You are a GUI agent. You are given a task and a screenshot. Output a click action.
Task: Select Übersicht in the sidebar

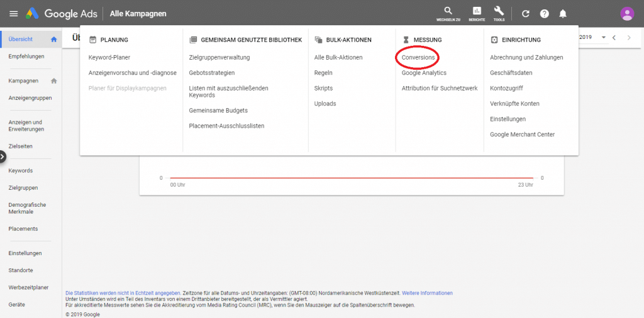pyautogui.click(x=21, y=40)
